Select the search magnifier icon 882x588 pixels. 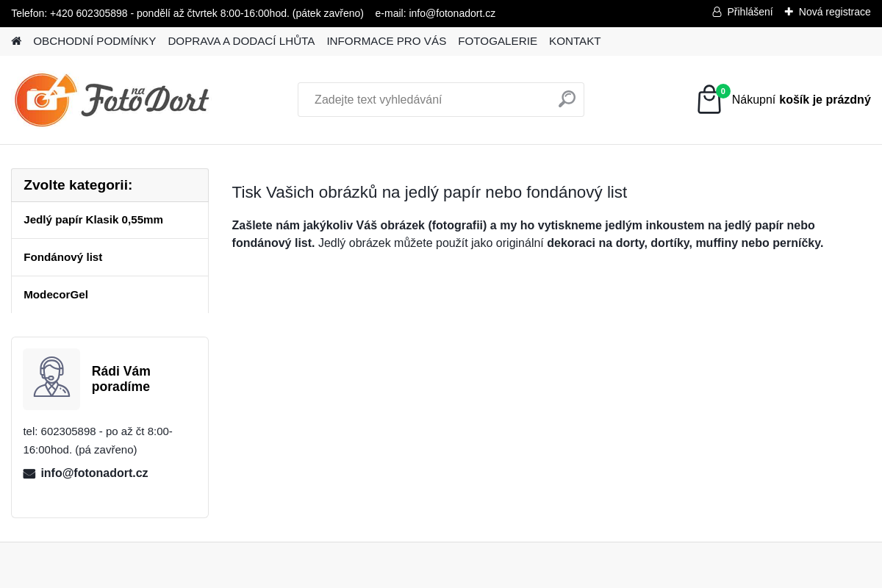pos(566,98)
